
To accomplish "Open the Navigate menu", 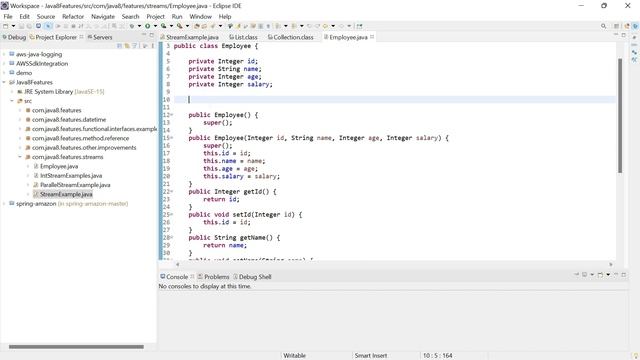I will (x=103, y=16).
